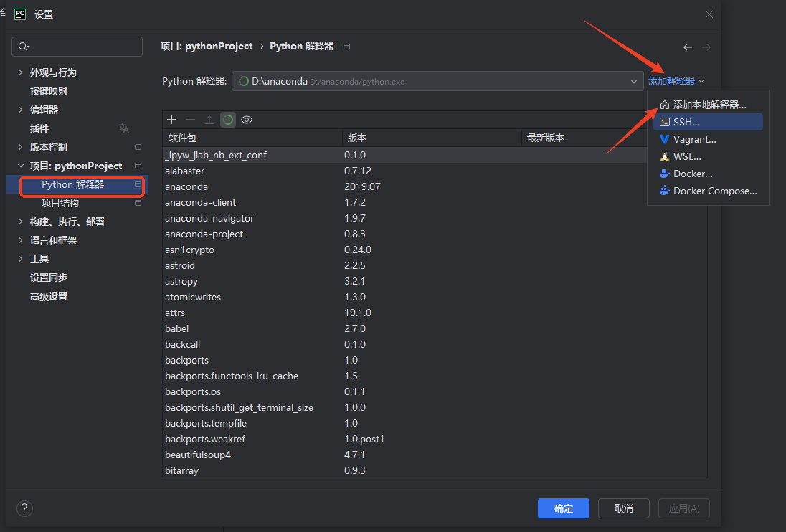Click the project-scope icon next to 版本控制
The height and width of the screenshot is (532, 786).
138,147
